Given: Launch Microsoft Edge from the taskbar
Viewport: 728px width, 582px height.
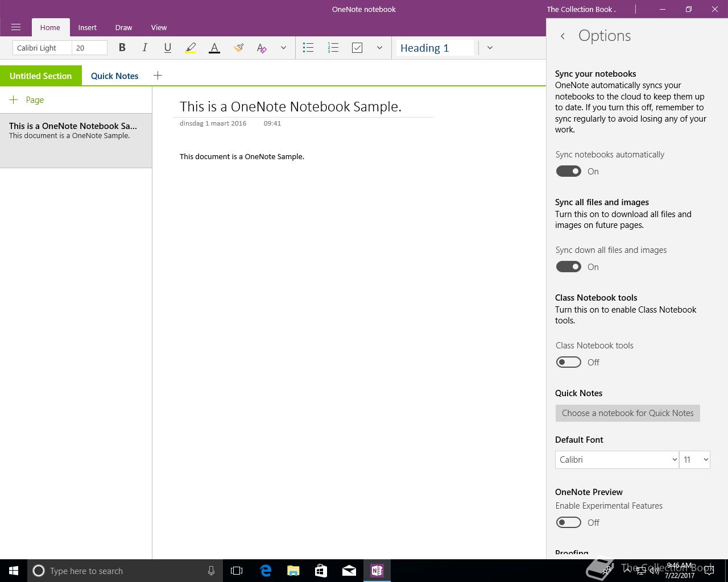Looking at the screenshot, I should 266,571.
